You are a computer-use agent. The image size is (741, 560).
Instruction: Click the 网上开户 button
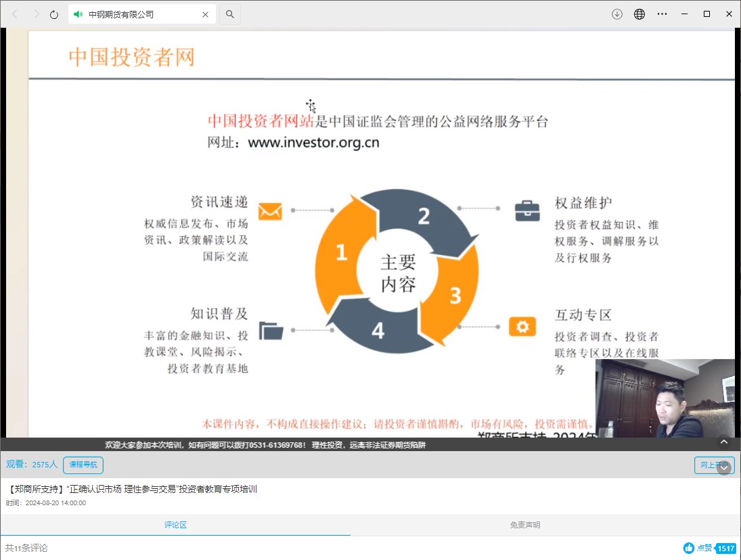(x=714, y=465)
